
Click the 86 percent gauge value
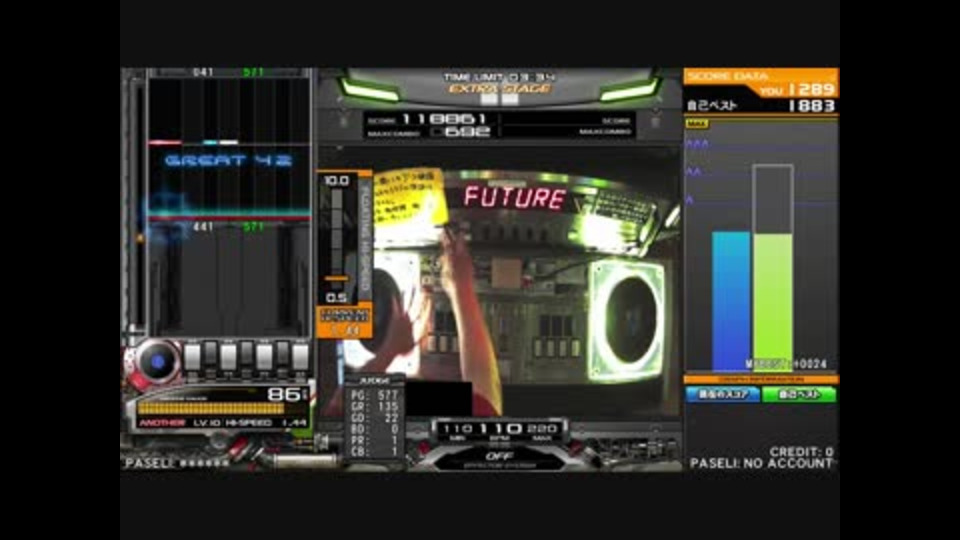coord(285,394)
